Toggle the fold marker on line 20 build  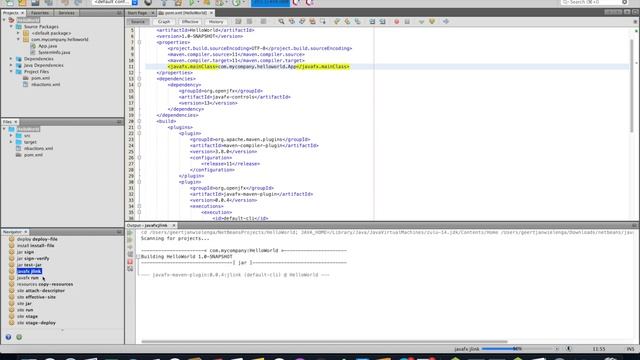(139, 121)
